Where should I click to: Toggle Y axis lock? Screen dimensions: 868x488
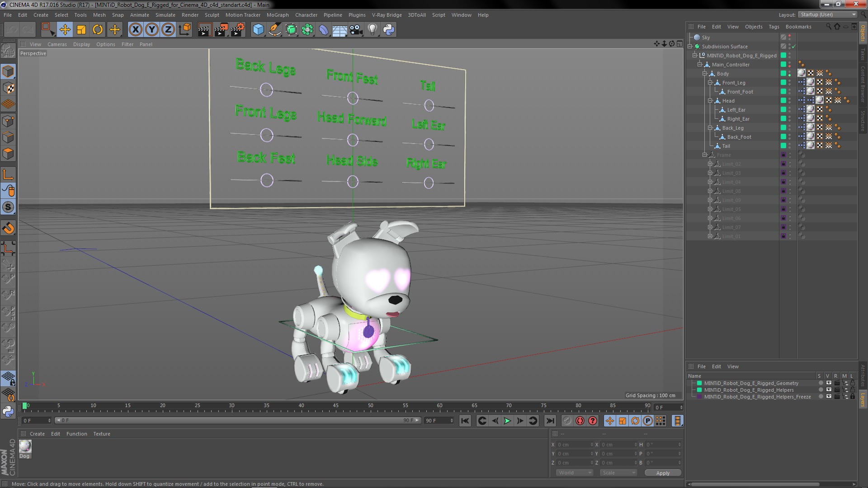[152, 30]
